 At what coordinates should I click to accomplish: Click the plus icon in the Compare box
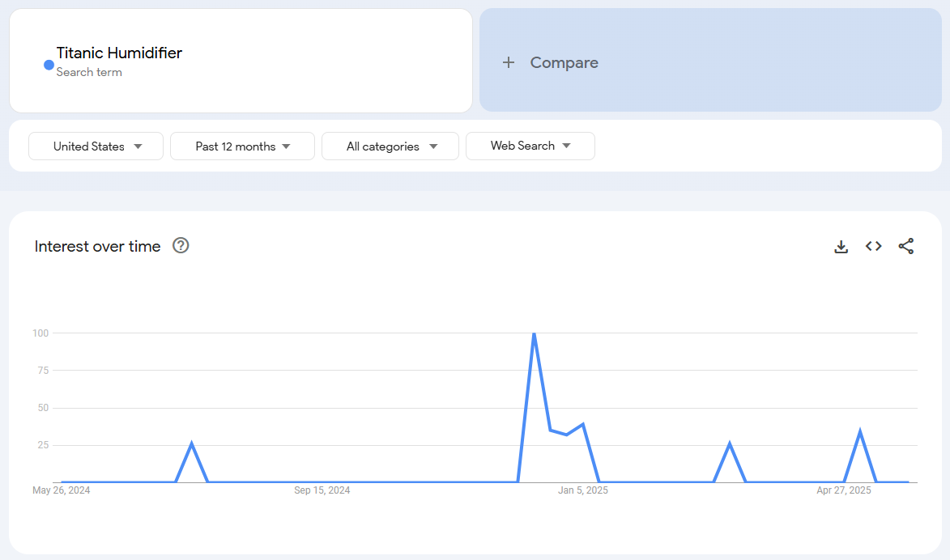click(509, 62)
